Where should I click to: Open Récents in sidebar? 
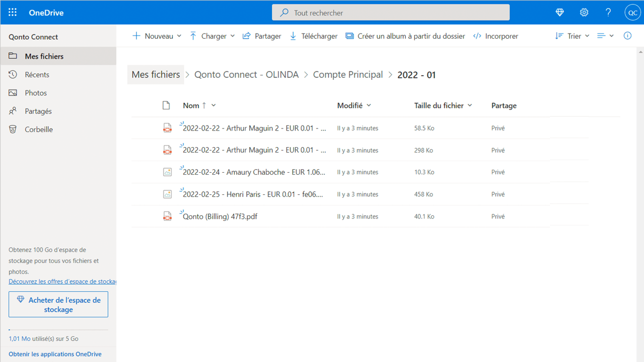[58, 75]
